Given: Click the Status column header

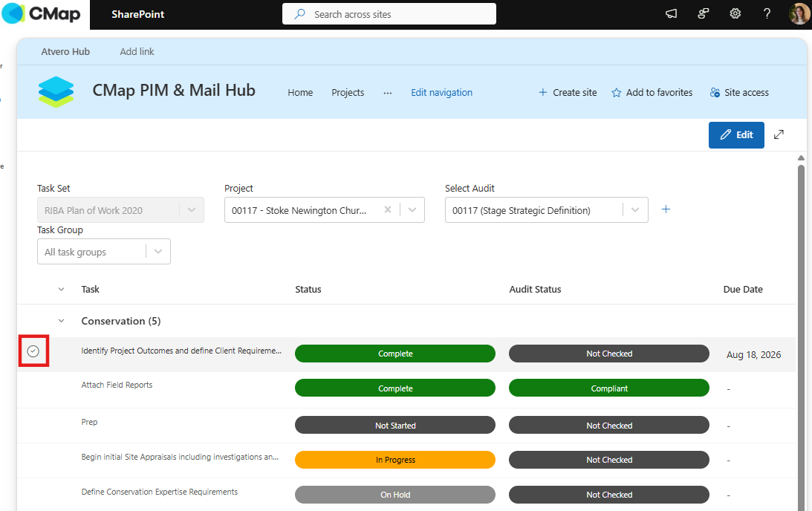Looking at the screenshot, I should click(308, 290).
